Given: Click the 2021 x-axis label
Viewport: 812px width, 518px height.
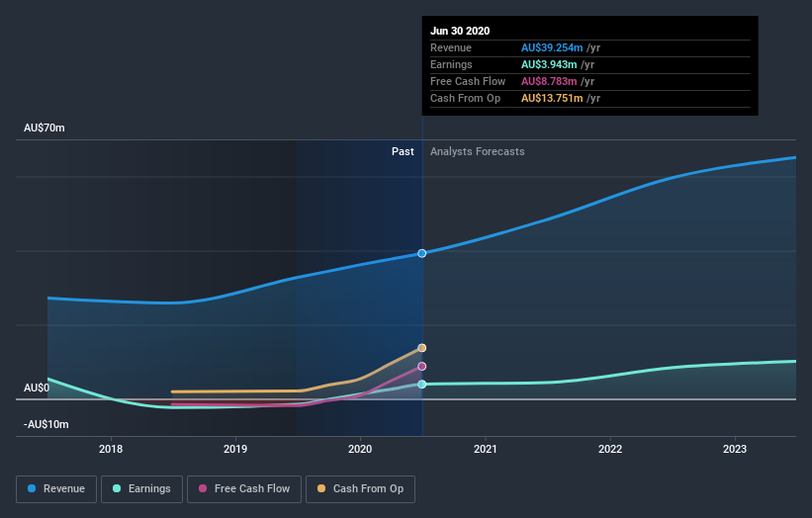Looking at the screenshot, I should [486, 449].
